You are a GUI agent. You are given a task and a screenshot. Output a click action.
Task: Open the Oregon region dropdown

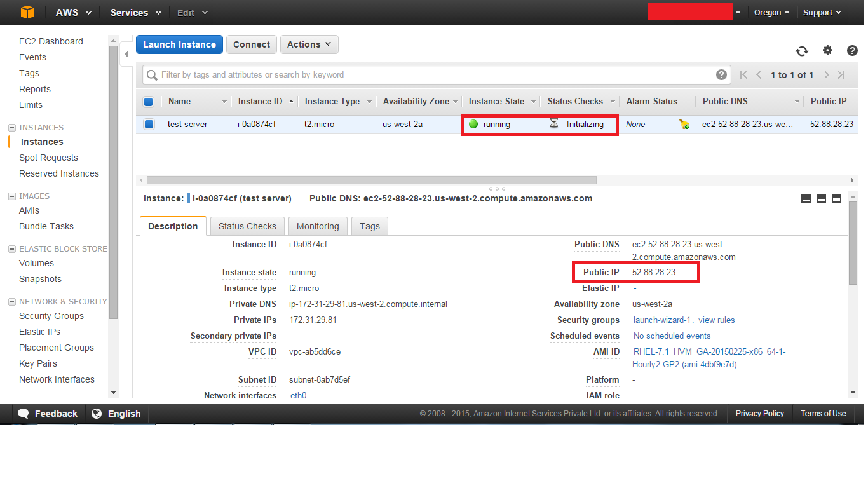[x=772, y=12]
